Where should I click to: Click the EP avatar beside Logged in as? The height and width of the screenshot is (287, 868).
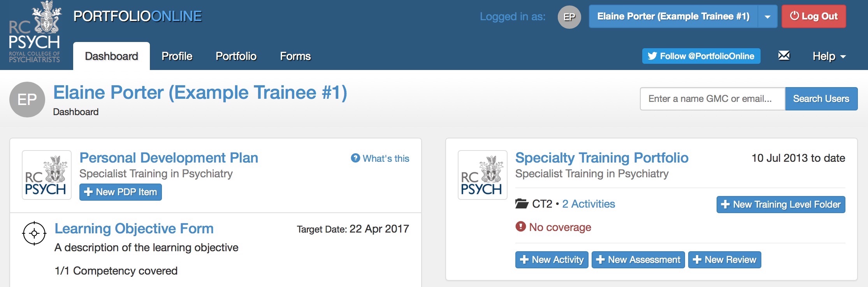click(x=569, y=17)
